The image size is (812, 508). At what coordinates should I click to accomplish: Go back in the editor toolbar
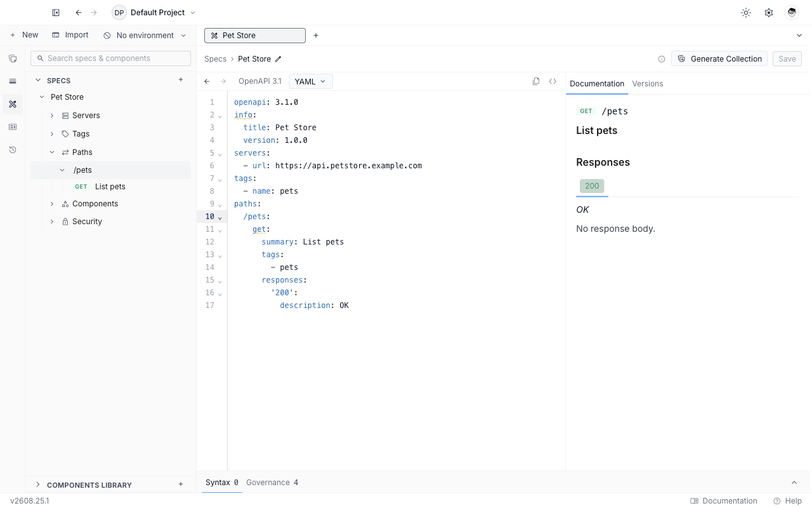pos(207,81)
